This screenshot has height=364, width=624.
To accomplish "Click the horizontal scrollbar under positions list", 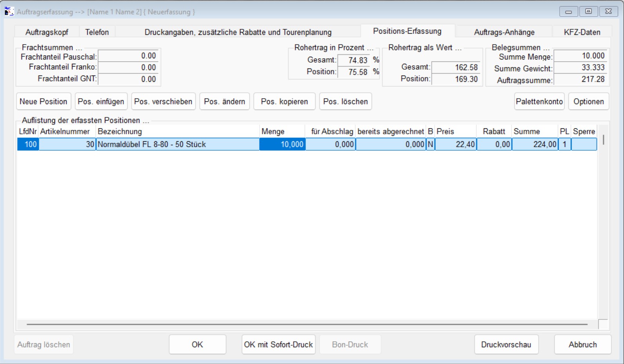I will (307, 324).
